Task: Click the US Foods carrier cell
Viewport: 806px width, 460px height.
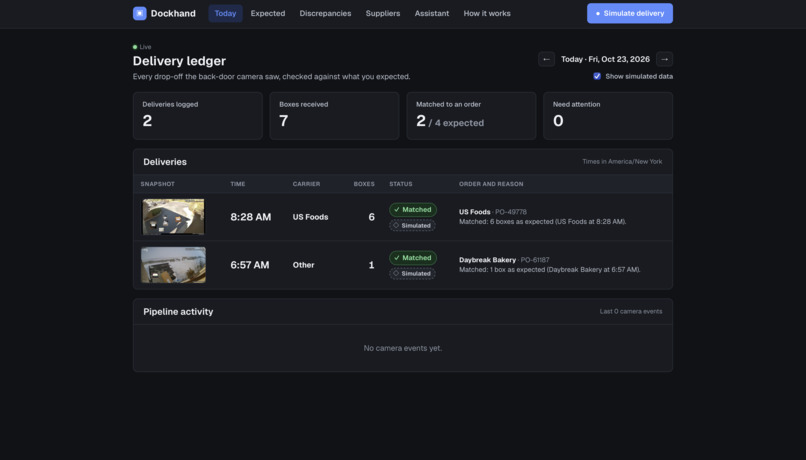Action: [310, 217]
